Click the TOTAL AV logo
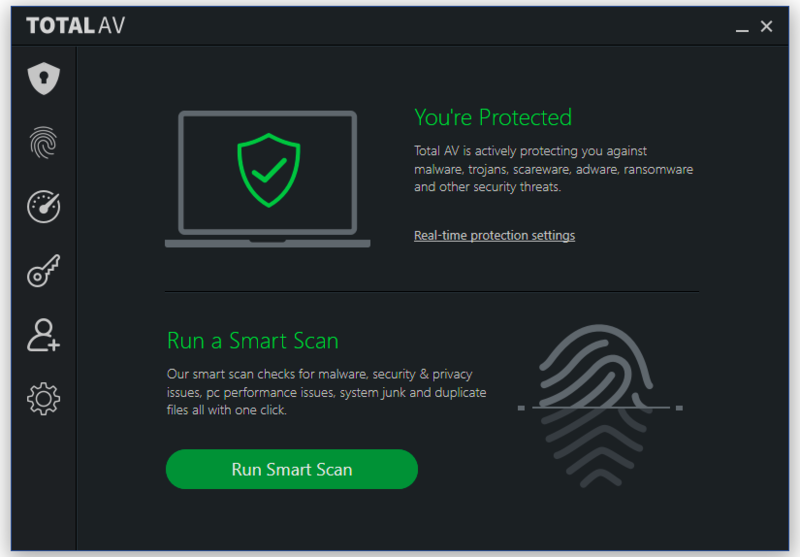 coord(76,26)
